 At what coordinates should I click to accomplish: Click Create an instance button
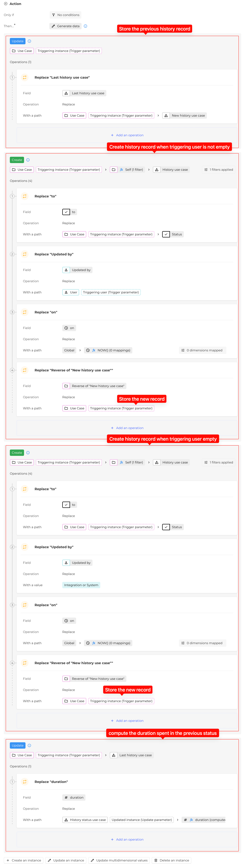pos(24,860)
